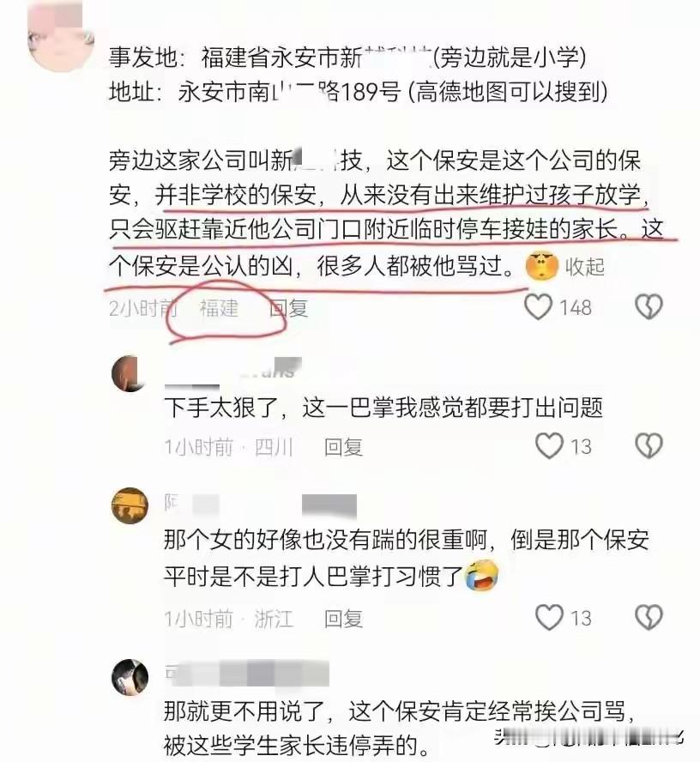Open the top commenter's avatar
The width and height of the screenshot is (700, 762).
pyautogui.click(x=59, y=36)
